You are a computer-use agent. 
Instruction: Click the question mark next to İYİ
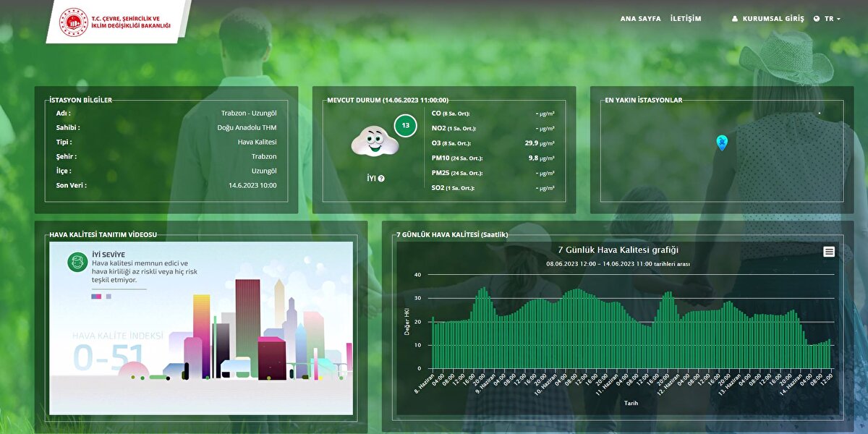coord(381,178)
